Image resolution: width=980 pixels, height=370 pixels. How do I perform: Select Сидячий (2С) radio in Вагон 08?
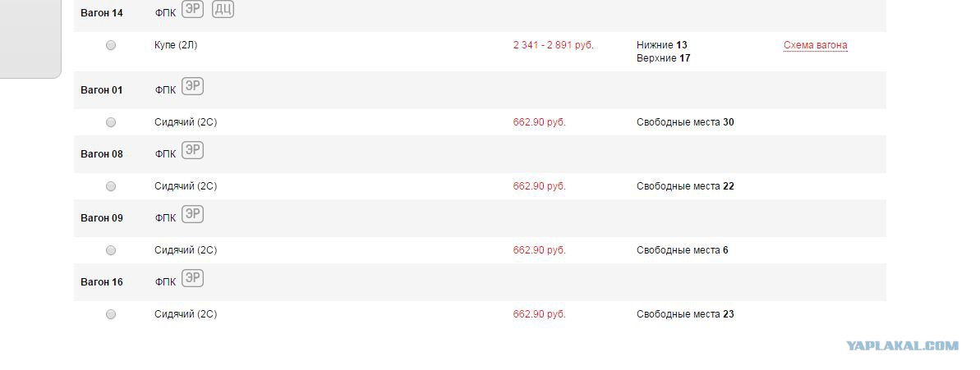111,186
